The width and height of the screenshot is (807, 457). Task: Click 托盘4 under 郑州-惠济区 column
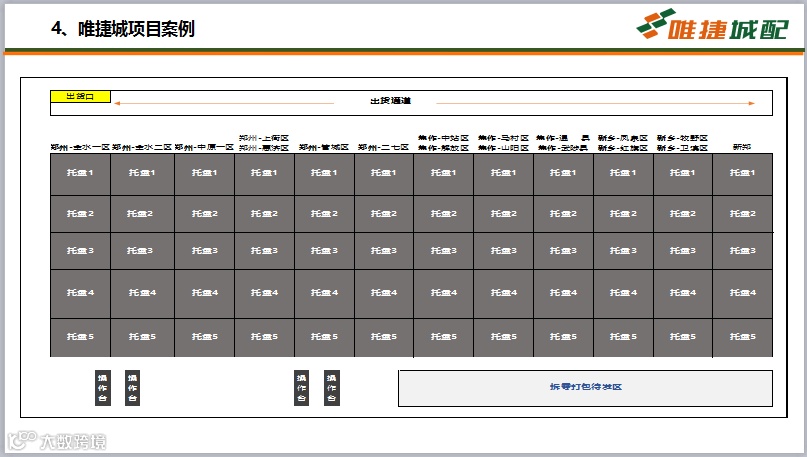click(264, 293)
